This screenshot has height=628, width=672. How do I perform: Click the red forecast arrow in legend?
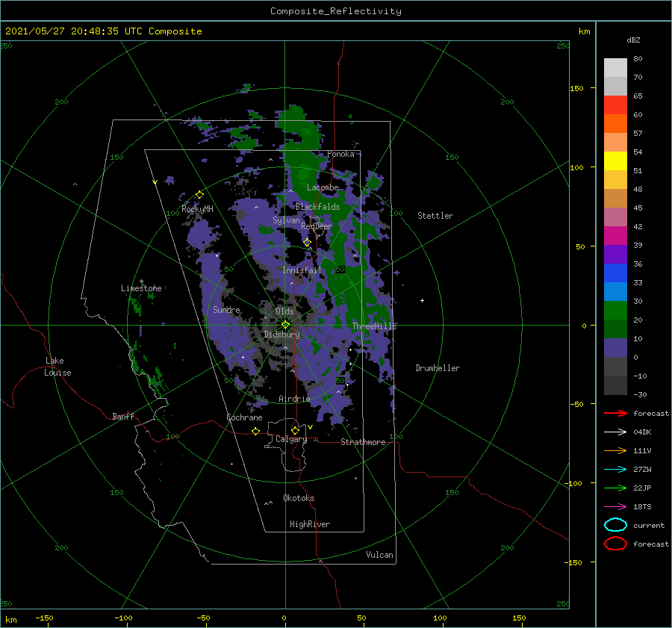point(615,413)
